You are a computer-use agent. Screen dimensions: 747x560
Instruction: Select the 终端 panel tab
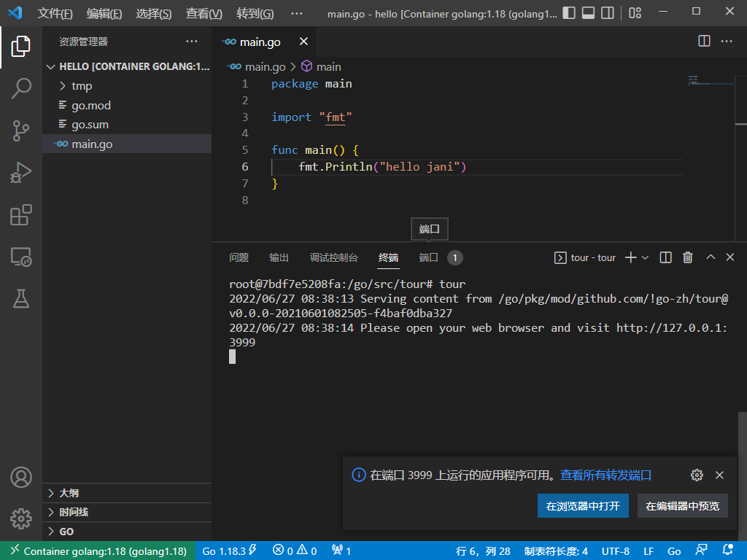pos(388,257)
